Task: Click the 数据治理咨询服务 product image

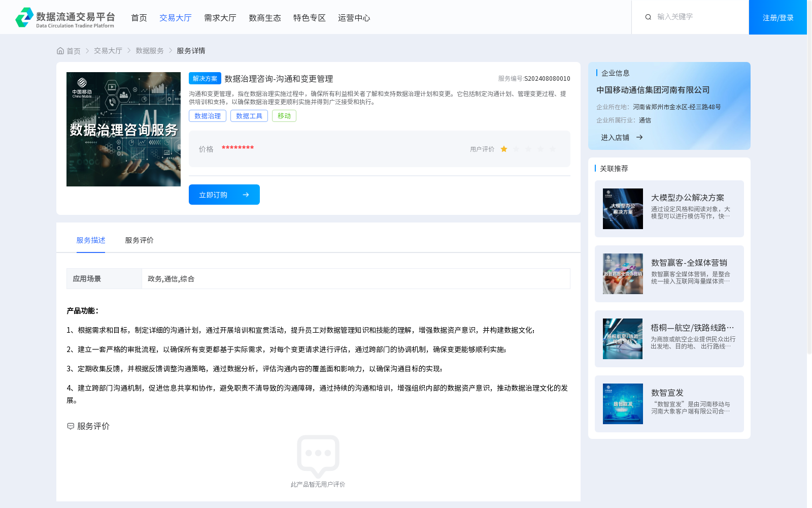Action: tap(123, 129)
